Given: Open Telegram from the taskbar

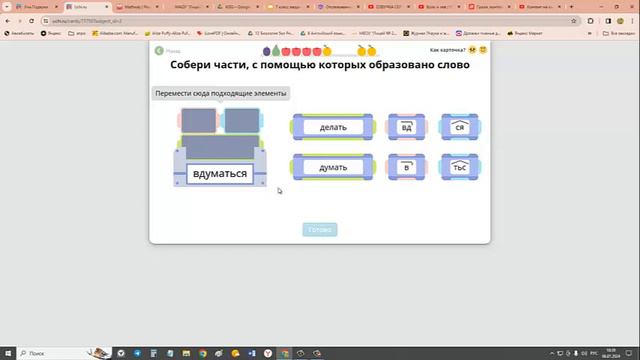Looking at the screenshot, I should click(137, 353).
